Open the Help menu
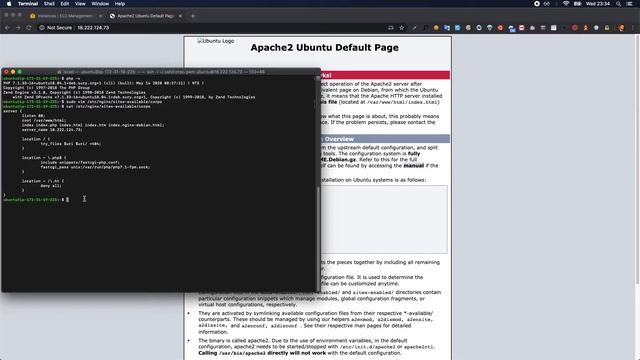 [120, 4]
